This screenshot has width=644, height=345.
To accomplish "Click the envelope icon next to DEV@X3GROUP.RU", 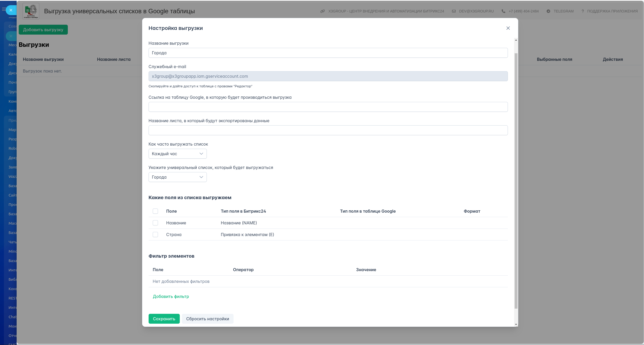I will 454,11.
